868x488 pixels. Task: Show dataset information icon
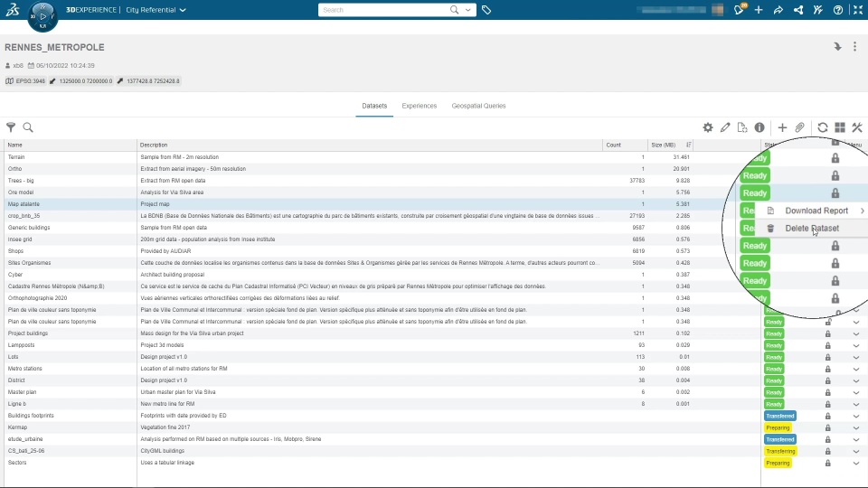(759, 127)
